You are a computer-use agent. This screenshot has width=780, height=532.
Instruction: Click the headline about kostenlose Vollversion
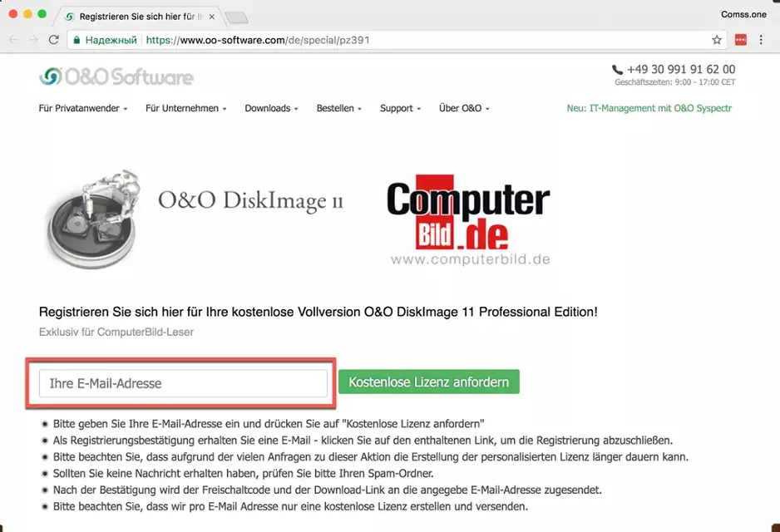pyautogui.click(x=318, y=313)
